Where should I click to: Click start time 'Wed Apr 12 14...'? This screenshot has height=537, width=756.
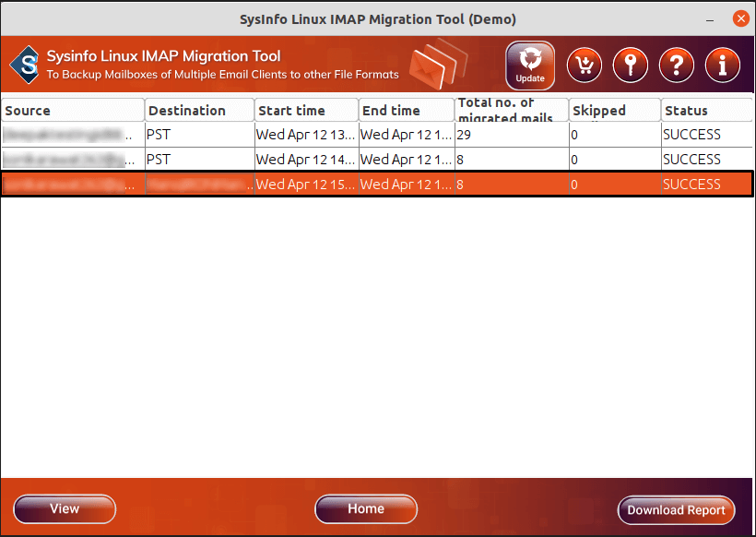pyautogui.click(x=307, y=160)
